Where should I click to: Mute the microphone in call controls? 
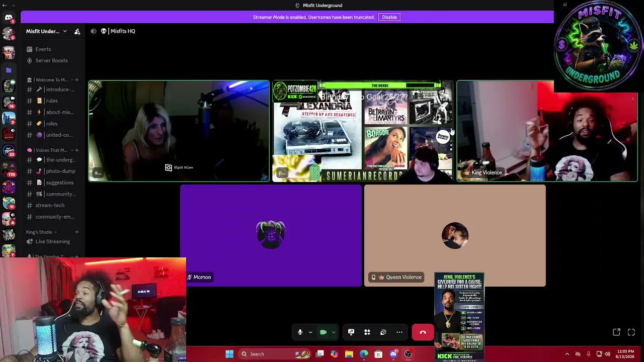click(x=300, y=332)
